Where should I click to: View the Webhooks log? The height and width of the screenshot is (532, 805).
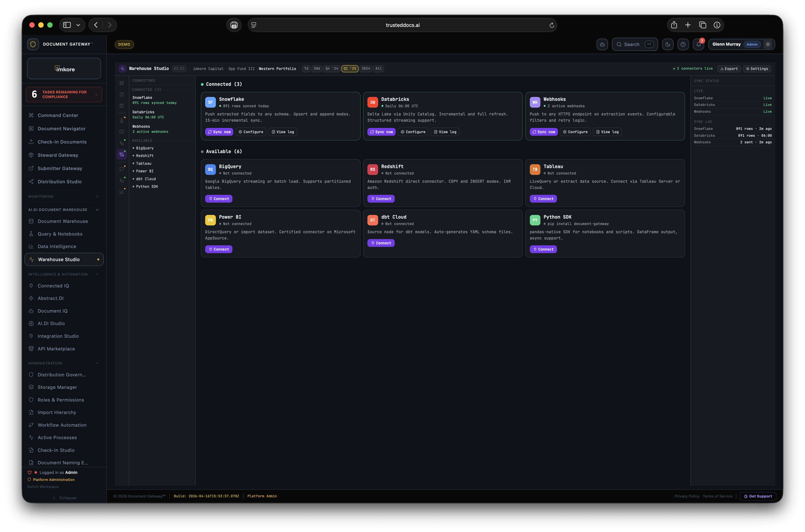(607, 132)
